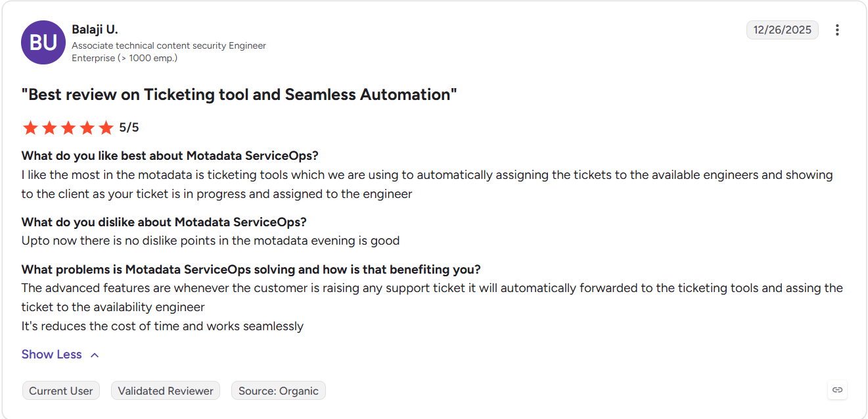The height and width of the screenshot is (419, 868).
Task: Select the Current User tag
Action: (x=61, y=391)
